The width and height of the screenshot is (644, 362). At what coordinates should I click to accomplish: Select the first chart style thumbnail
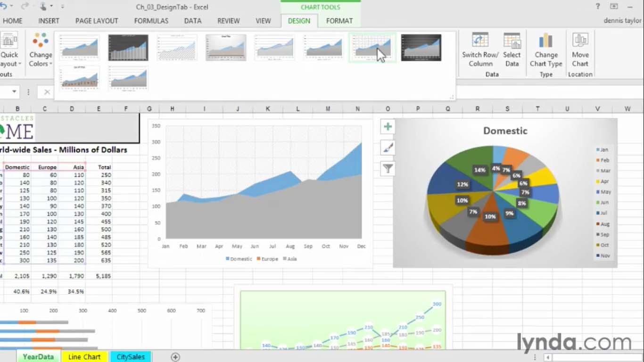(x=79, y=48)
